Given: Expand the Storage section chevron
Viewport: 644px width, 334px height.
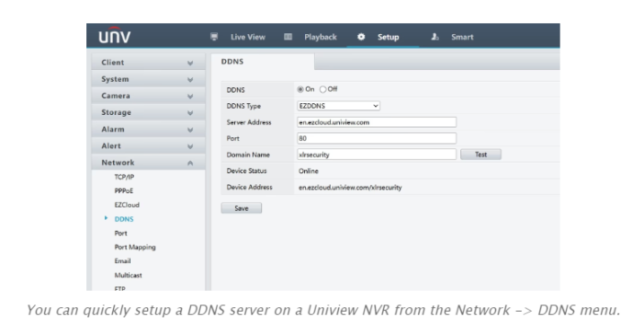Looking at the screenshot, I should tap(190, 113).
